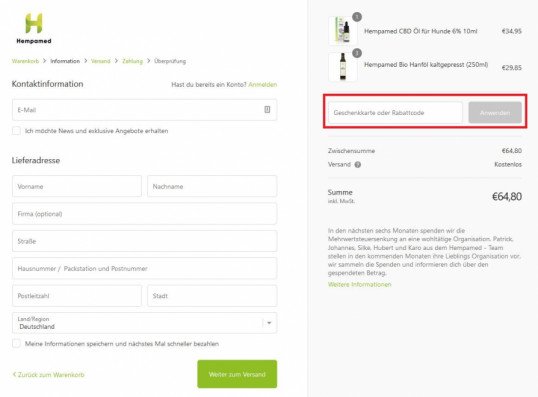Select the Information breadcrumb step

click(x=65, y=61)
